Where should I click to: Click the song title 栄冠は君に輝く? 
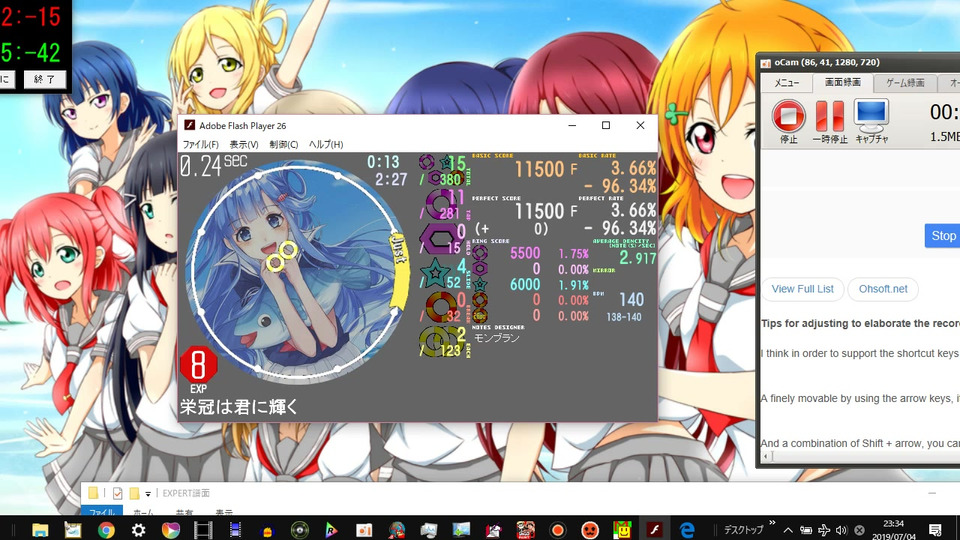[239, 406]
